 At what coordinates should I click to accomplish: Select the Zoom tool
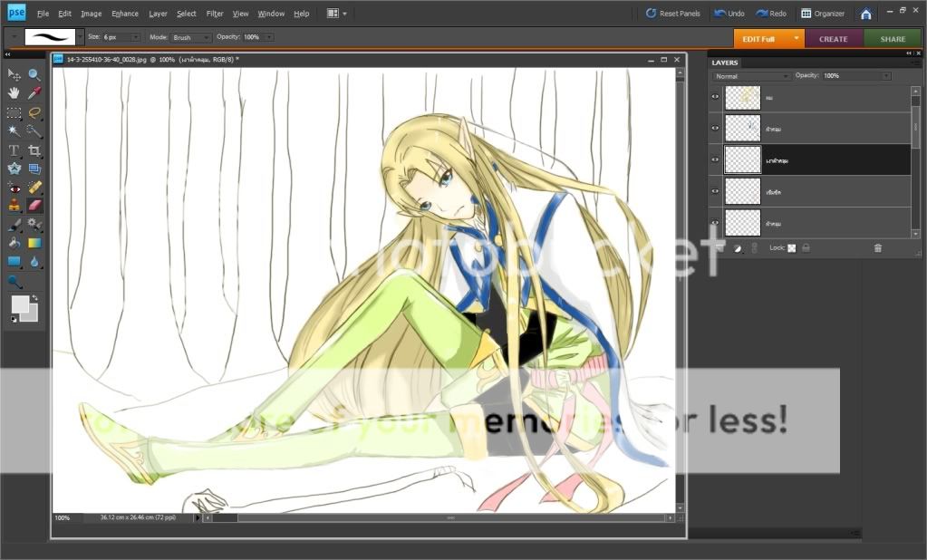click(34, 74)
